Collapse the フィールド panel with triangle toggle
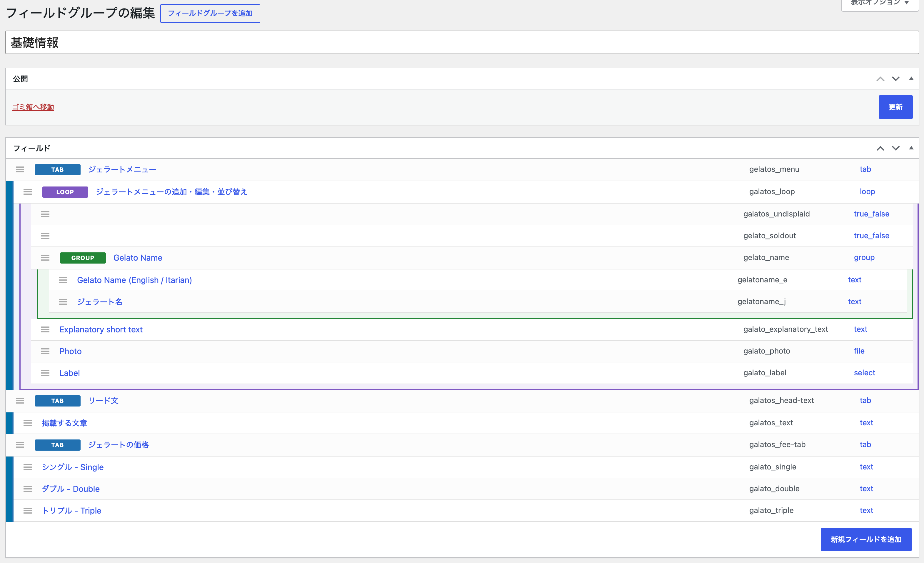The height and width of the screenshot is (563, 924). tap(911, 148)
